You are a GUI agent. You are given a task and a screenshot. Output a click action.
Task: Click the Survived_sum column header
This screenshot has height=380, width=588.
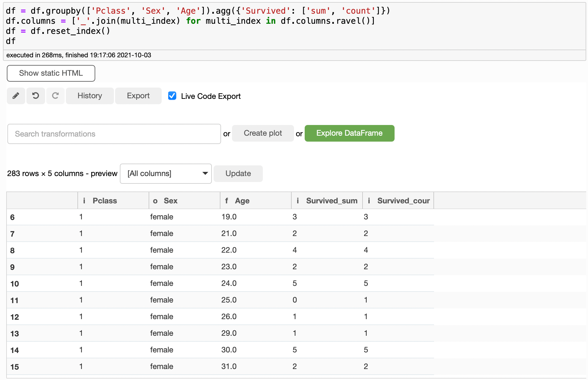[x=331, y=201]
